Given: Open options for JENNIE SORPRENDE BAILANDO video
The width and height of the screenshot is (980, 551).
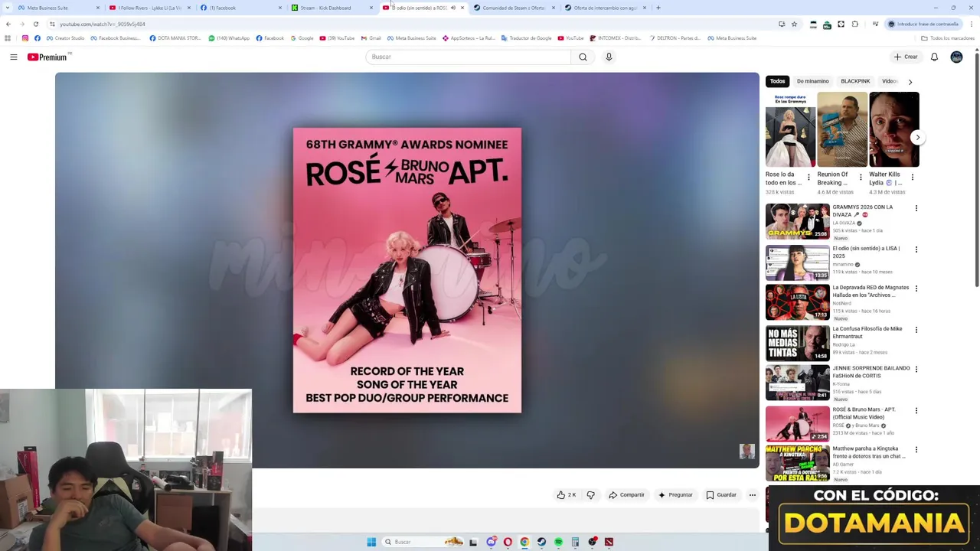Looking at the screenshot, I should (916, 370).
